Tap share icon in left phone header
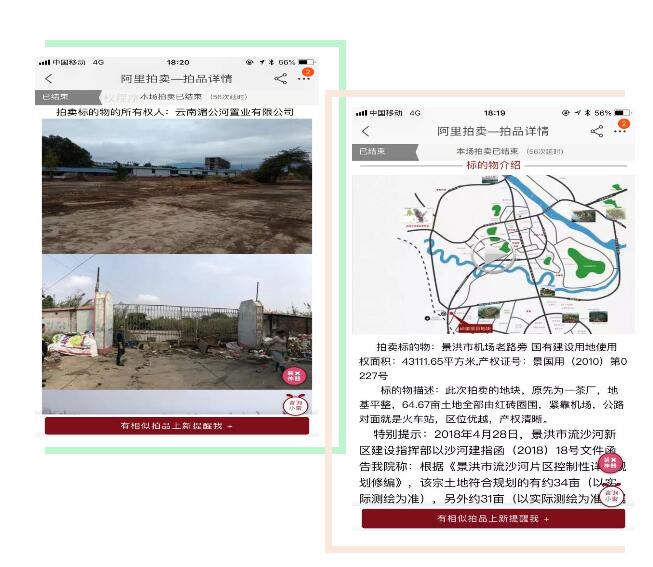Viewport: 653px width, 567px height. click(281, 79)
